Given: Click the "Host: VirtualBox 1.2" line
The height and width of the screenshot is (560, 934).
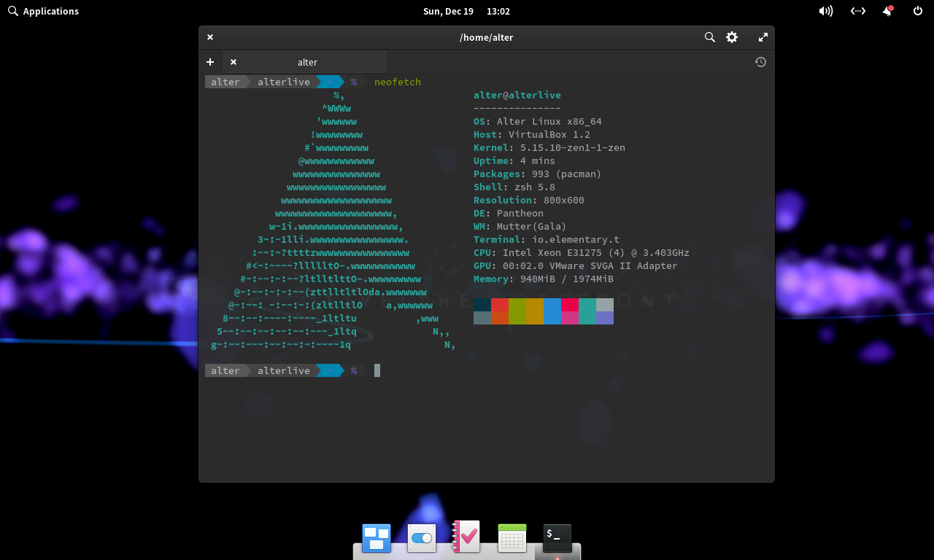Looking at the screenshot, I should [x=532, y=134].
